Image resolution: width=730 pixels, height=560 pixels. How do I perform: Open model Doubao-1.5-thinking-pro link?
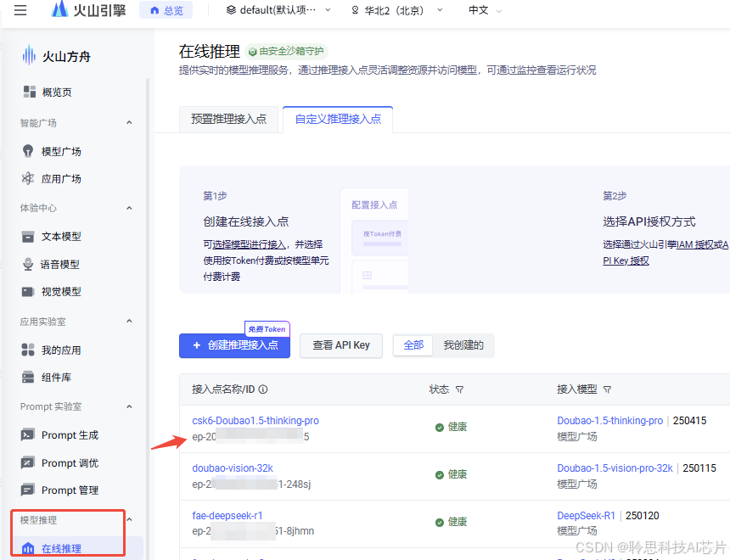pyautogui.click(x=609, y=421)
